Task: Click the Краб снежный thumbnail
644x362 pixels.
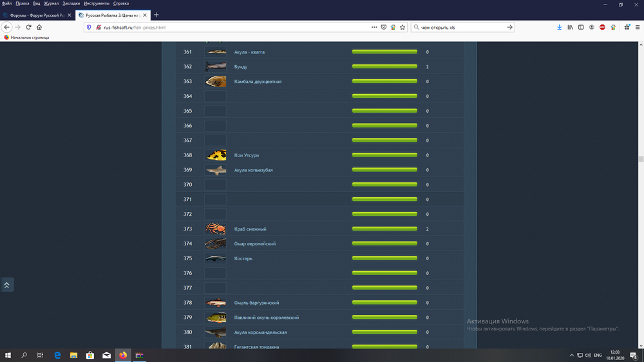Action: click(216, 229)
